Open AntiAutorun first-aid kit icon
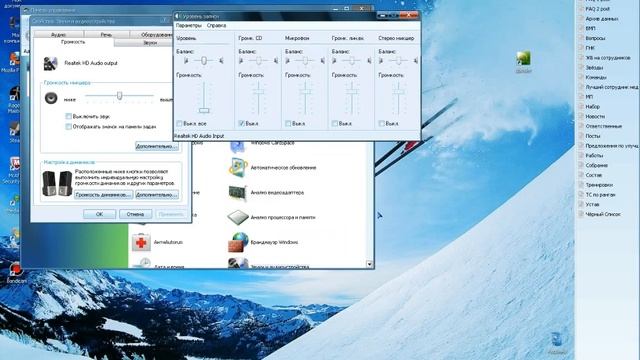Screen dimensions: 640x360 [141, 242]
